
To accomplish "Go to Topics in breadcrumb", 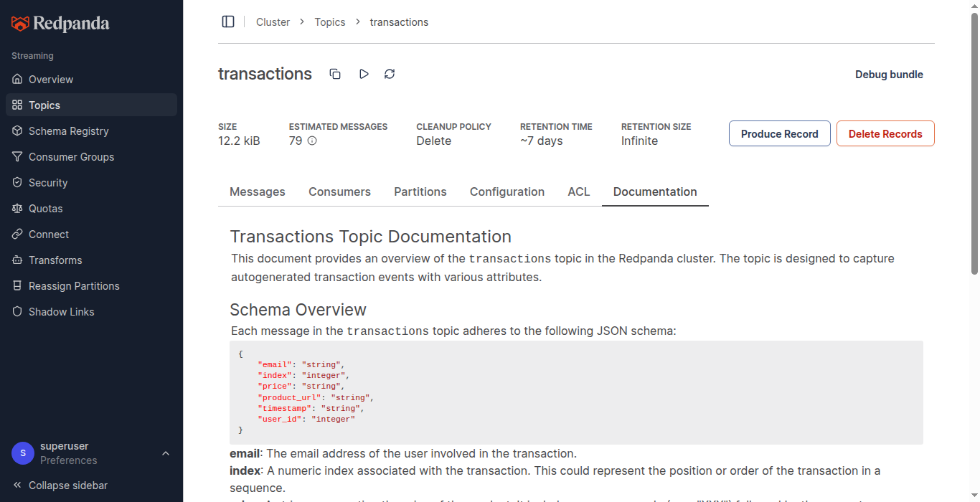I will pos(330,22).
